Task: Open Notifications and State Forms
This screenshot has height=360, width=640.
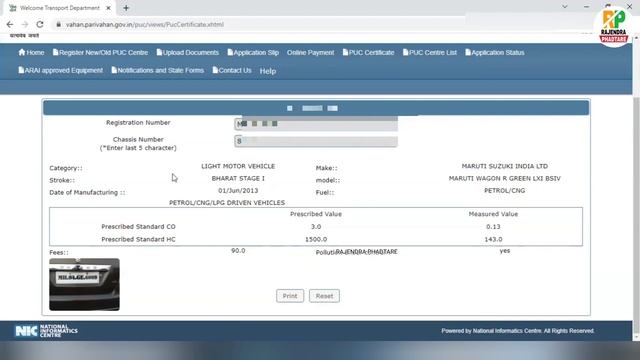Action: (x=158, y=70)
